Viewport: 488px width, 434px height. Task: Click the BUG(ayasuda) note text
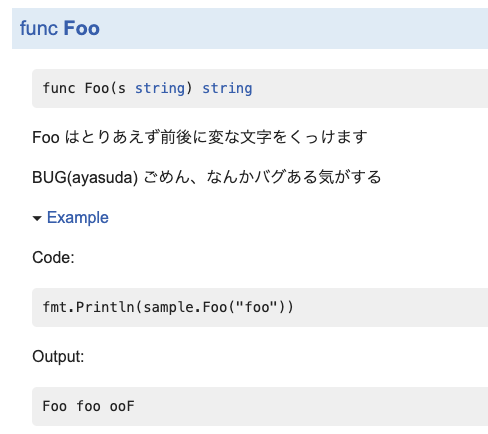(x=207, y=177)
